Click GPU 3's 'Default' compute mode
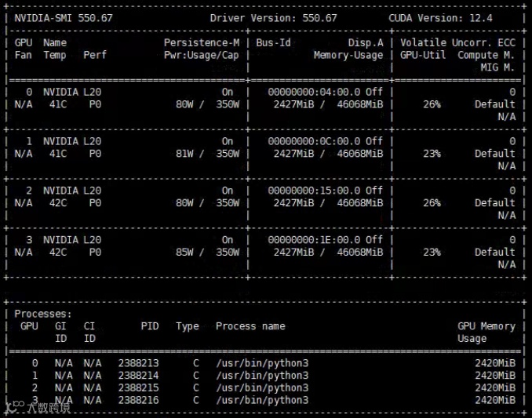 pyautogui.click(x=494, y=253)
